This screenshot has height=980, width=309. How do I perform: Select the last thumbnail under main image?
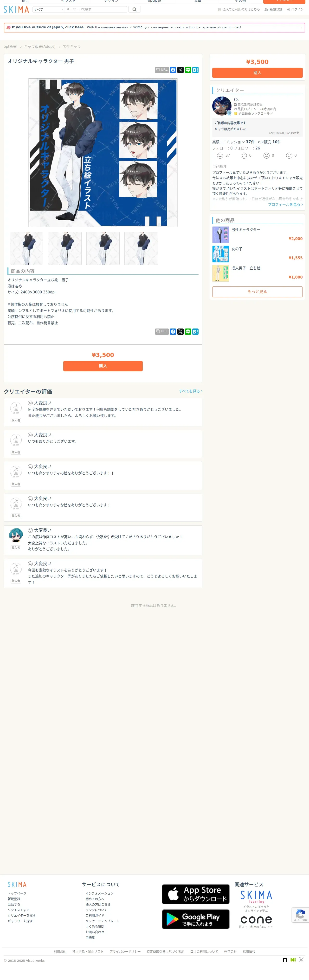click(141, 248)
